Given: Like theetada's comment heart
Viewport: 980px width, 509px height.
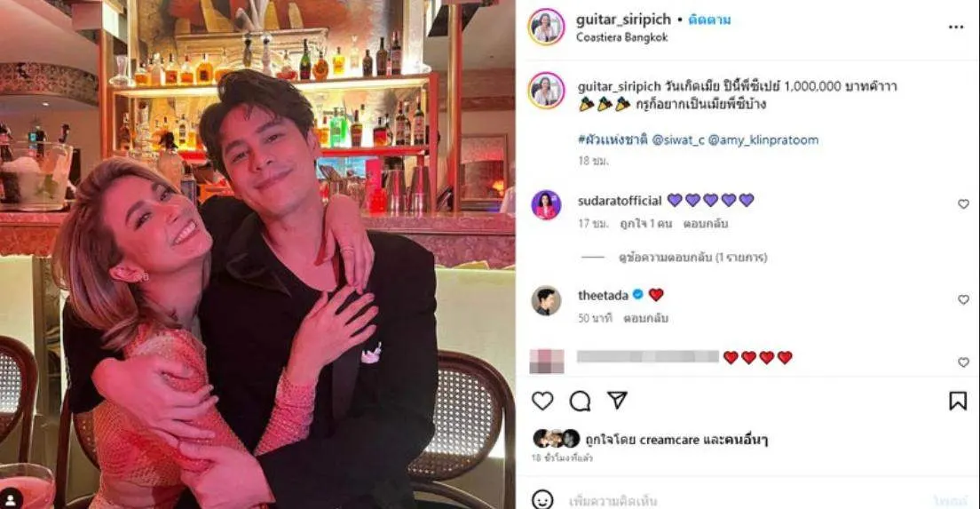Looking at the screenshot, I should tap(963, 299).
